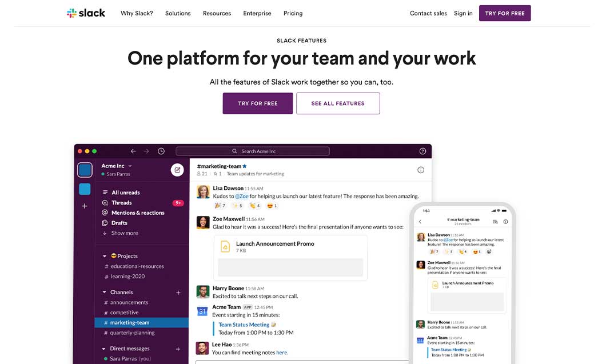Viewport: 606px width, 364px height.
Task: Open the Why Slack? menu
Action: (137, 13)
